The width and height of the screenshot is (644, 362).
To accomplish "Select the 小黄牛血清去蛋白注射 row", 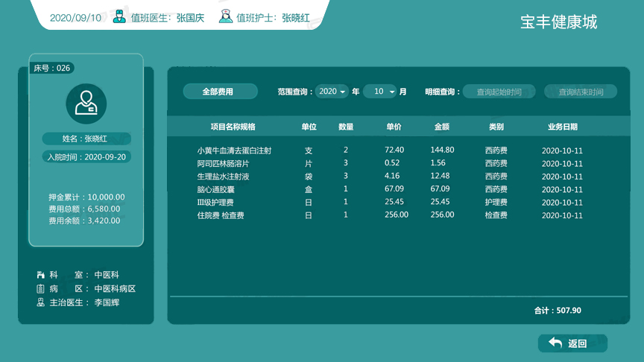I will pyautogui.click(x=234, y=150).
